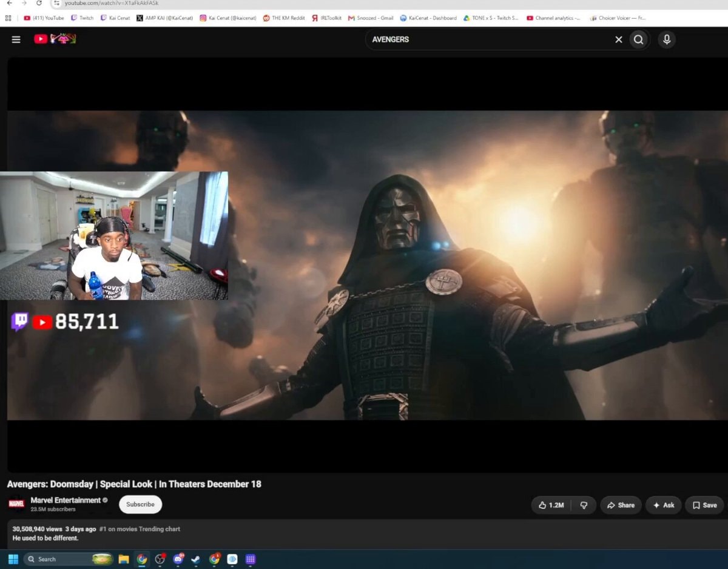This screenshot has height=569, width=728.
Task: Open File Explorer from taskbar
Action: tap(124, 559)
